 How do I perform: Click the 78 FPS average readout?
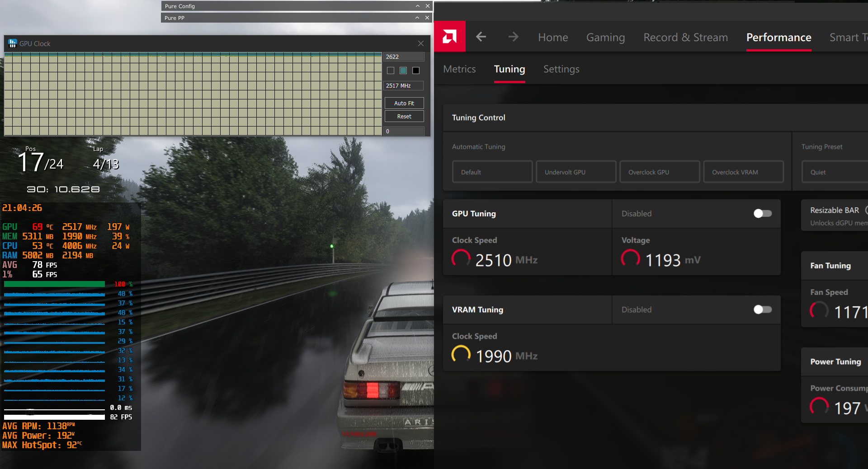pos(44,265)
